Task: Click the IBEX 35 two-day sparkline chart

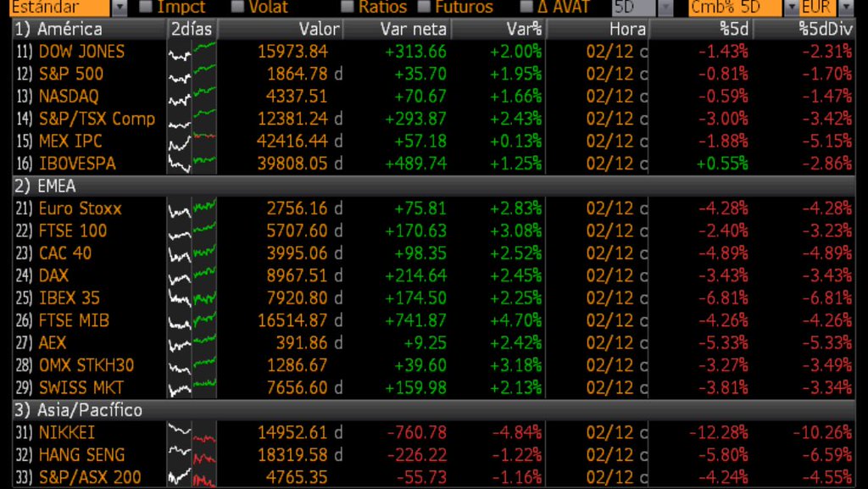Action: coord(192,298)
